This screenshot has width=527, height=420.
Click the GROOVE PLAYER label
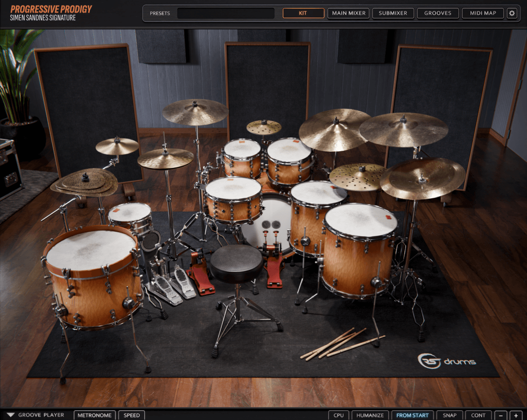coord(41,415)
